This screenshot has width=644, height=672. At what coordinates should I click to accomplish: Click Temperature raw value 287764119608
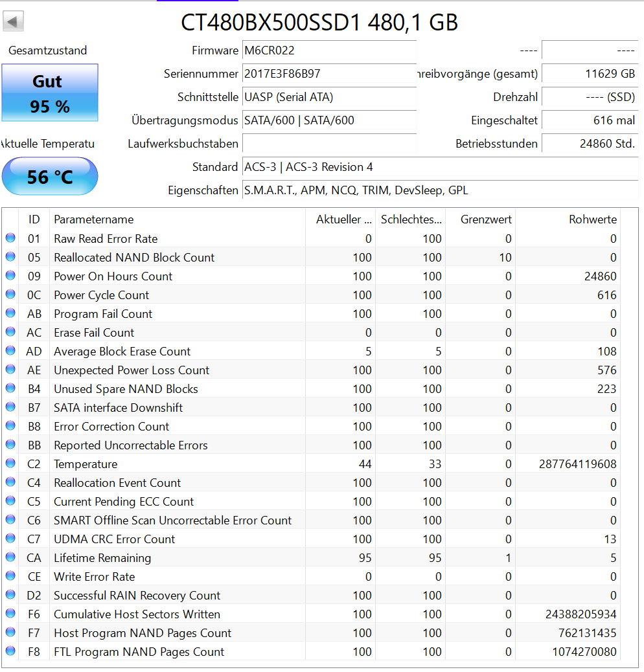coord(577,464)
